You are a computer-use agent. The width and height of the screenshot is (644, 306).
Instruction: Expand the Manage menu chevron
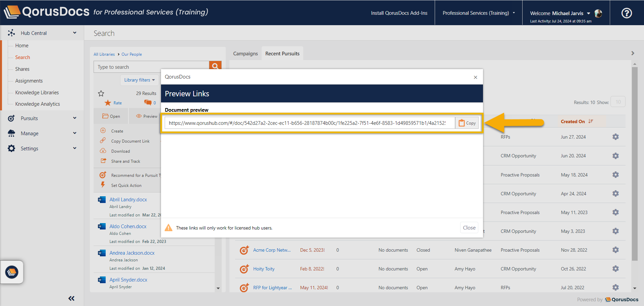pyautogui.click(x=74, y=133)
